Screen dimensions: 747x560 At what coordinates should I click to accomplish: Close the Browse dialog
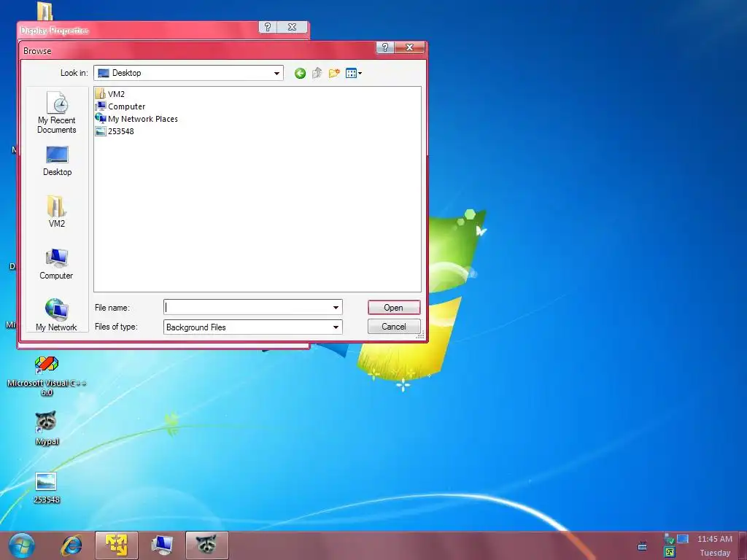coord(409,47)
